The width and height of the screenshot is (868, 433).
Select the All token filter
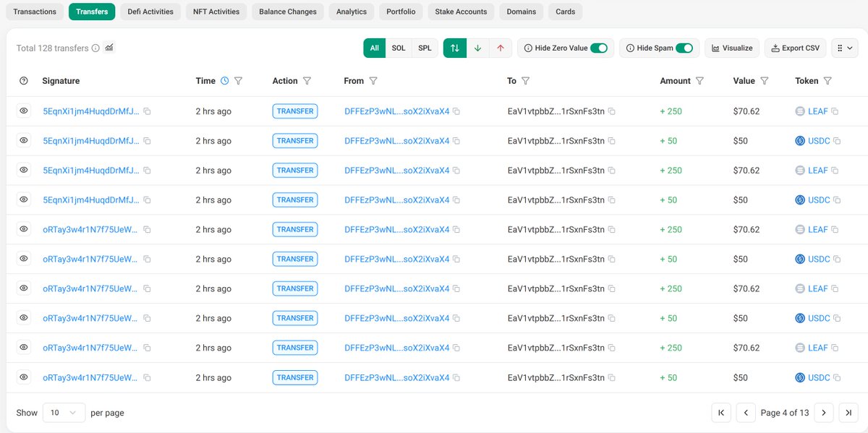click(375, 48)
